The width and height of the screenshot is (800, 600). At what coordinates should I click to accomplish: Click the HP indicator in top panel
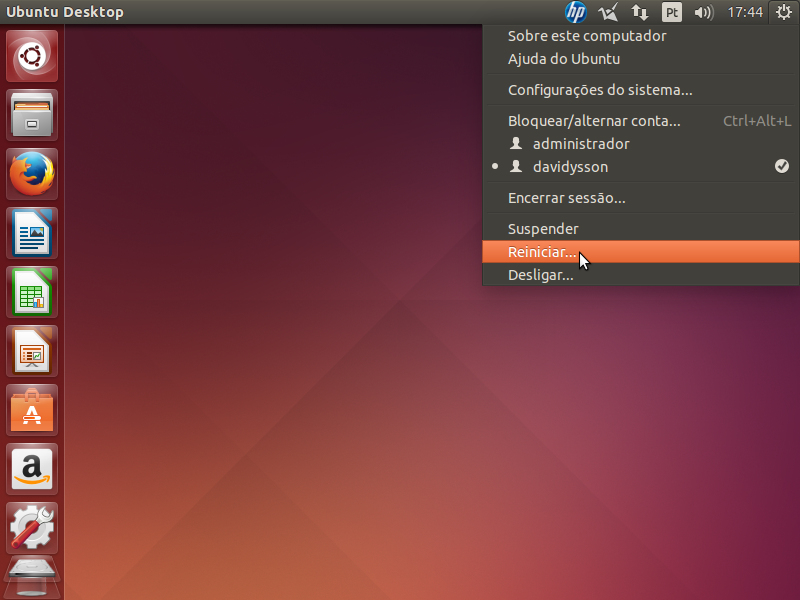[x=576, y=12]
